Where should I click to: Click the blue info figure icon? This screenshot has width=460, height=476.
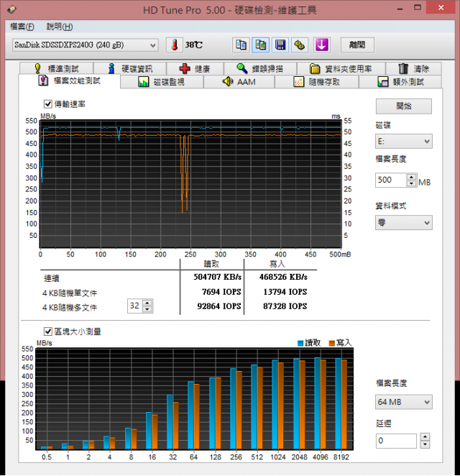coord(111,68)
